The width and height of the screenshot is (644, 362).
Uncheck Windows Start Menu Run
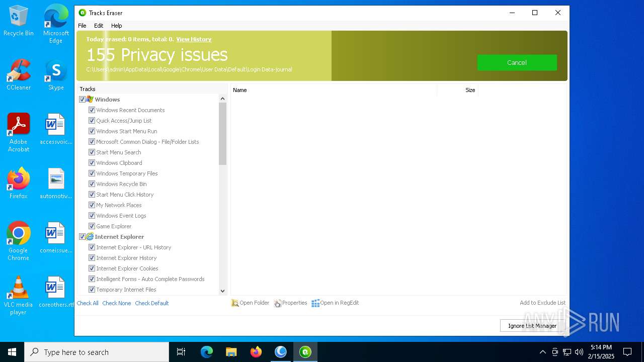coord(92,131)
